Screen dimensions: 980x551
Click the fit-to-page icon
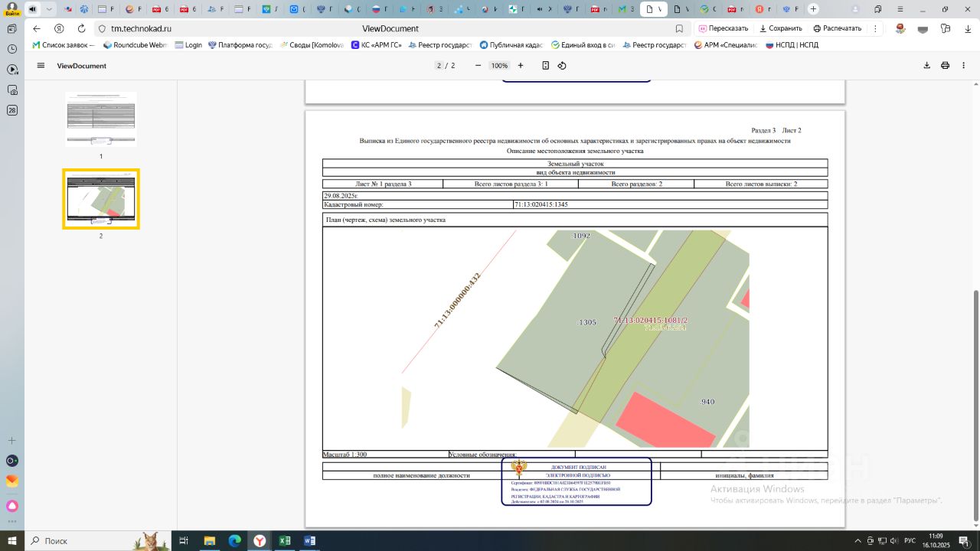click(545, 66)
